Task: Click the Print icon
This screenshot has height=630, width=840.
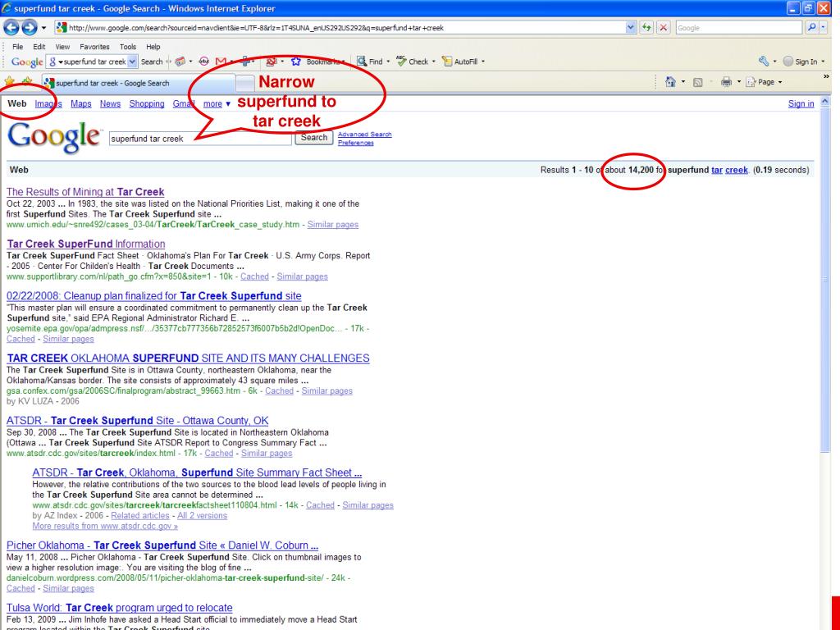Action: [726, 82]
